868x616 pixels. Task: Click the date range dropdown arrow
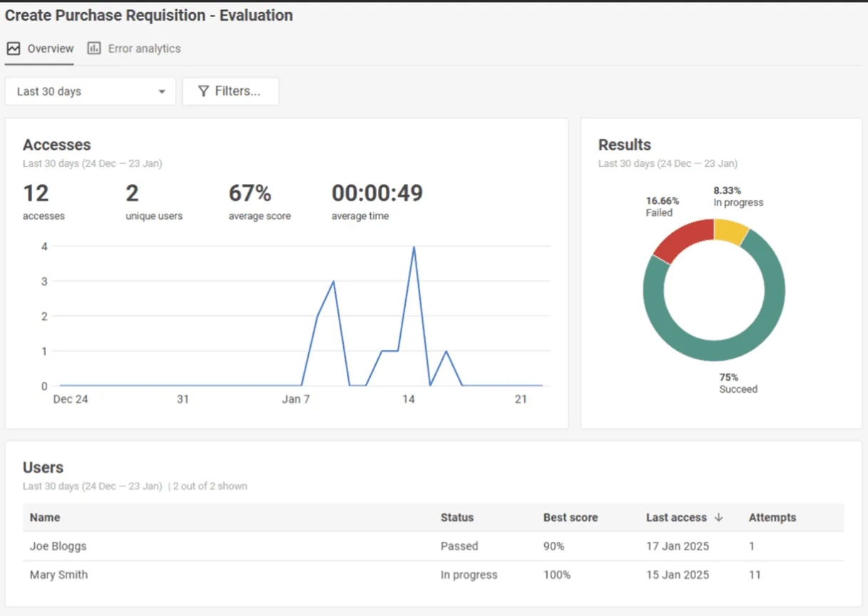[x=162, y=92]
